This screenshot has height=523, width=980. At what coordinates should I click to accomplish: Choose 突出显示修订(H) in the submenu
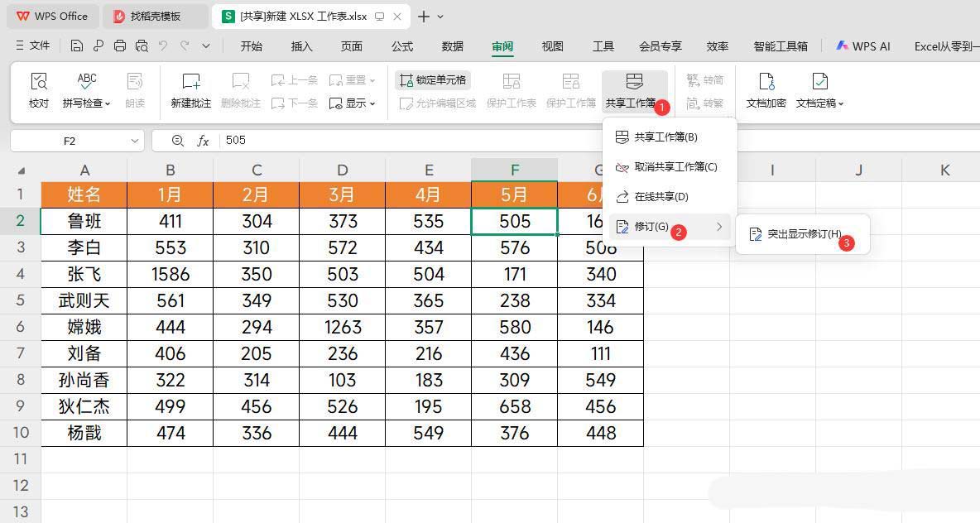tap(803, 234)
